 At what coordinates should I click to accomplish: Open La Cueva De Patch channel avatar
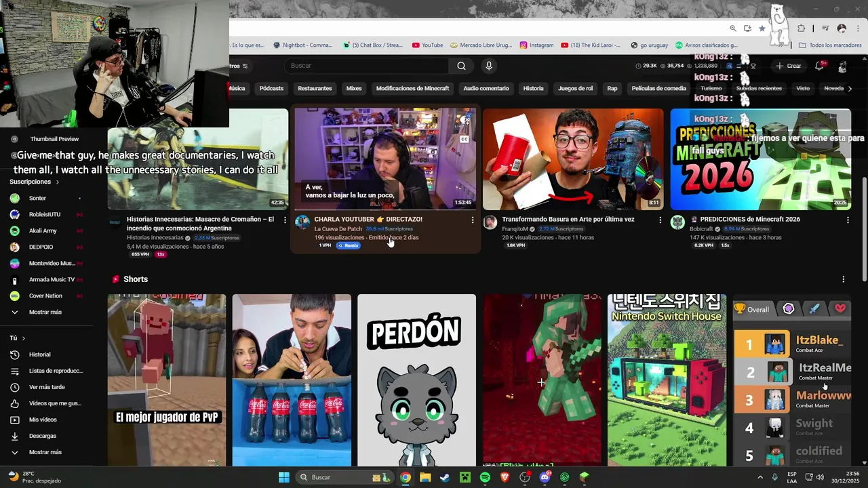[x=302, y=222]
